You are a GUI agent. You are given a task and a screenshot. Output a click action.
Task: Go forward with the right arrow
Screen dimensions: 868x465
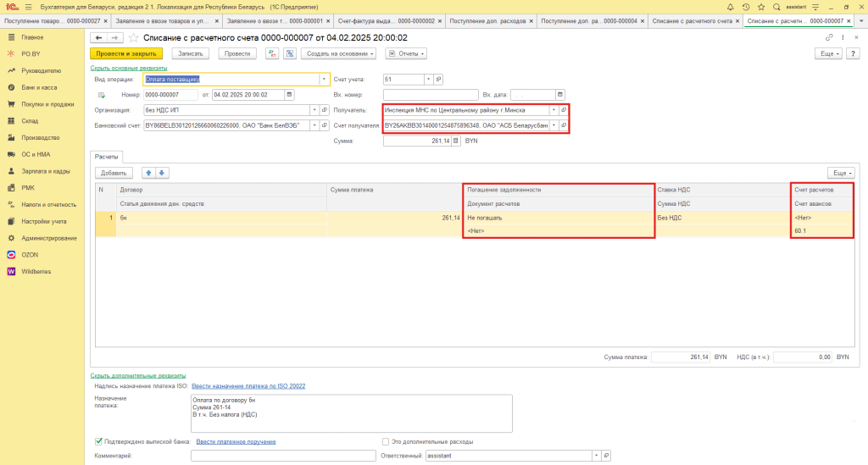(114, 37)
